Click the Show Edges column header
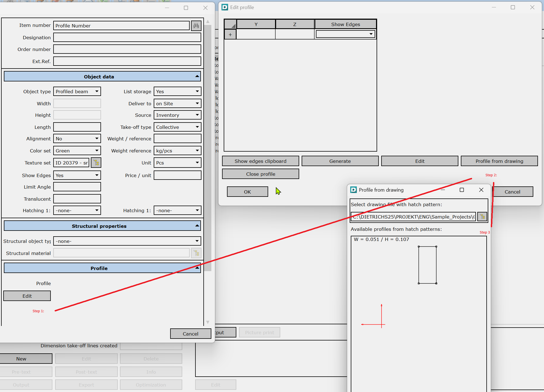The width and height of the screenshot is (544, 392). pyautogui.click(x=345, y=24)
